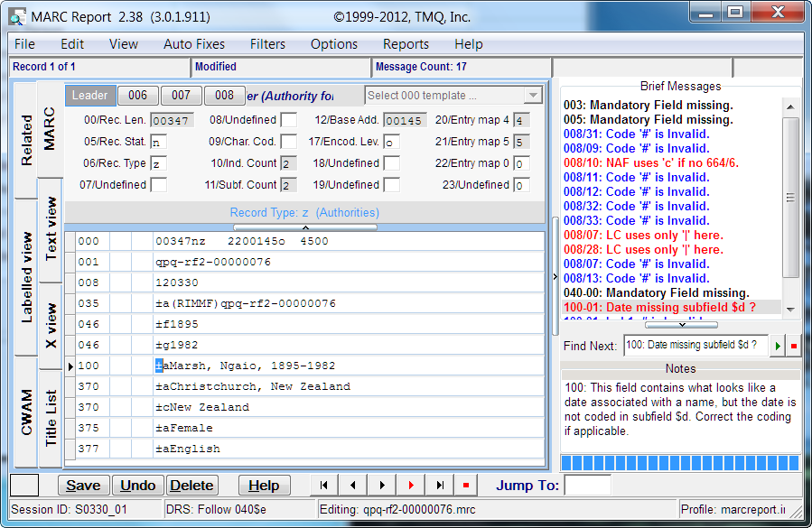Go to the next record black arrow
This screenshot has height=528, width=812.
[382, 485]
